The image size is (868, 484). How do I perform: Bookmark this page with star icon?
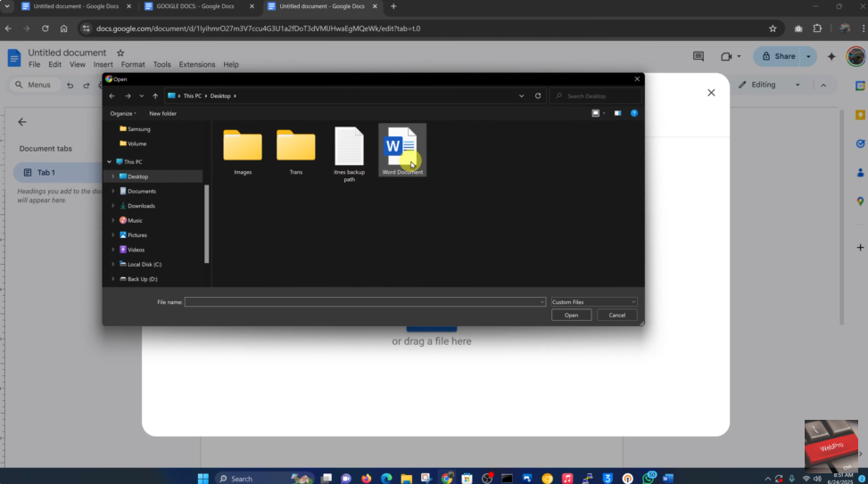(x=773, y=29)
